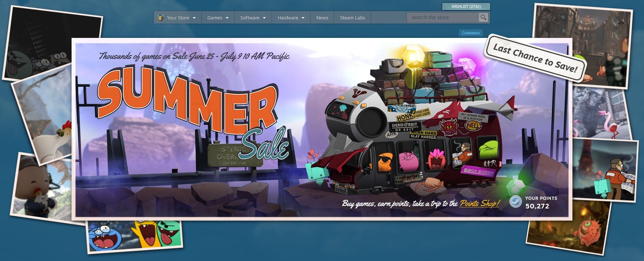Click the Buy games, earn points tagline
The image size is (644, 261).
[x=400, y=203]
